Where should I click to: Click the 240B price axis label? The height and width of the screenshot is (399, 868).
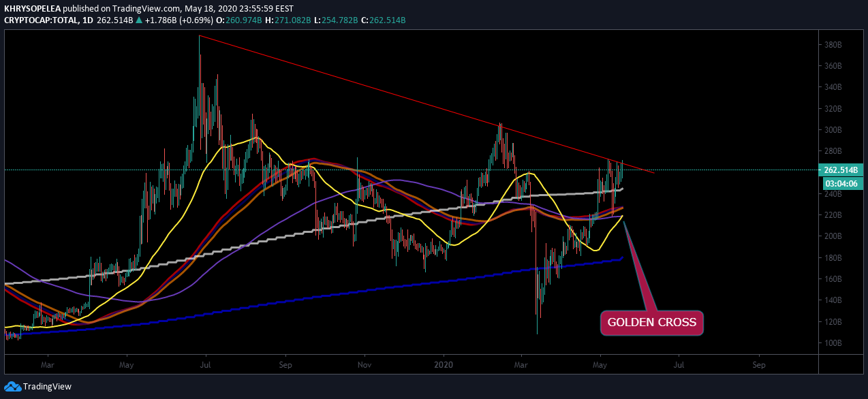tap(833, 194)
